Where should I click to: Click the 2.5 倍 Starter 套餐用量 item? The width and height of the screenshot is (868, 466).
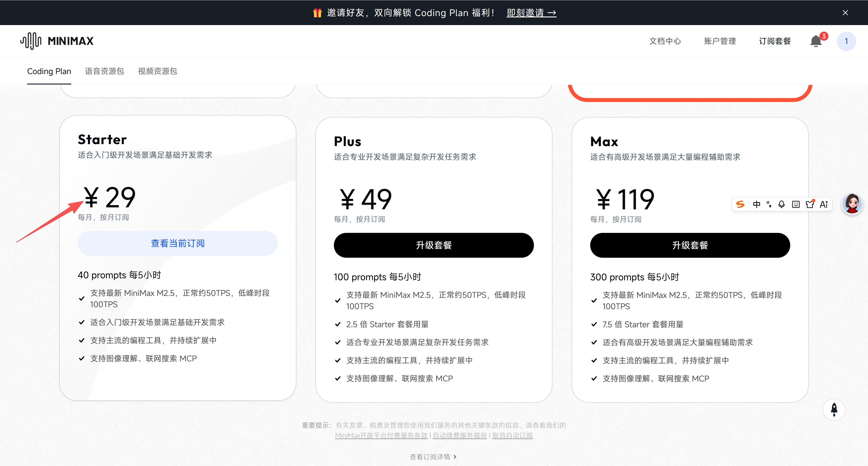387,324
